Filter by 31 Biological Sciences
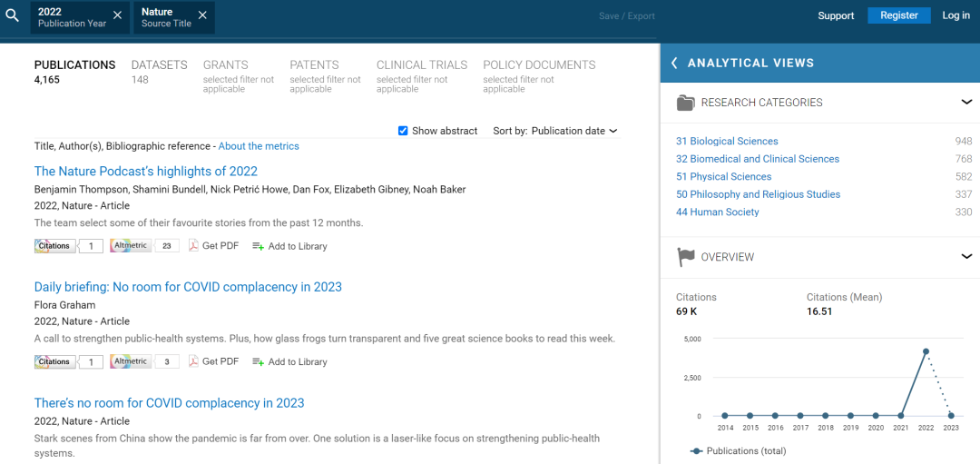The width and height of the screenshot is (980, 464). click(x=727, y=142)
